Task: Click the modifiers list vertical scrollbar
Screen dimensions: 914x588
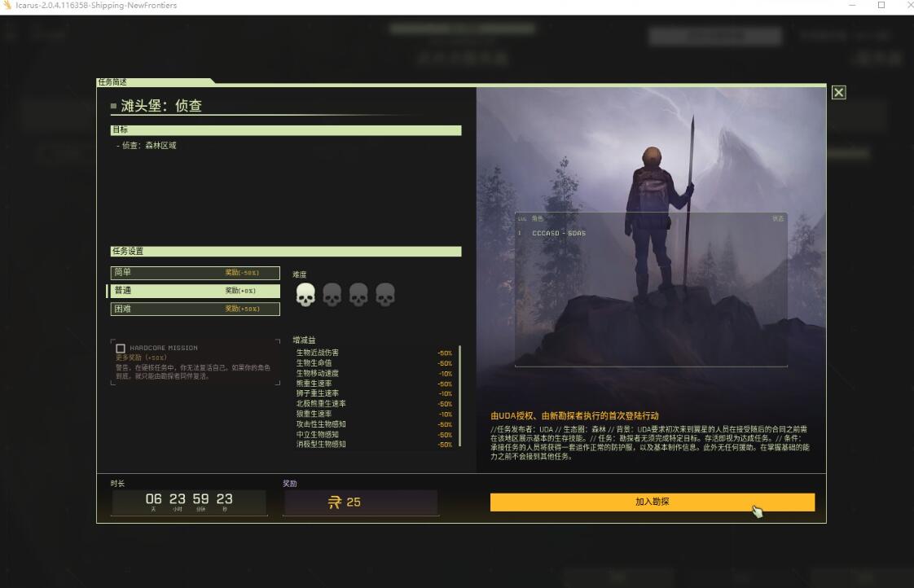Action: point(460,397)
